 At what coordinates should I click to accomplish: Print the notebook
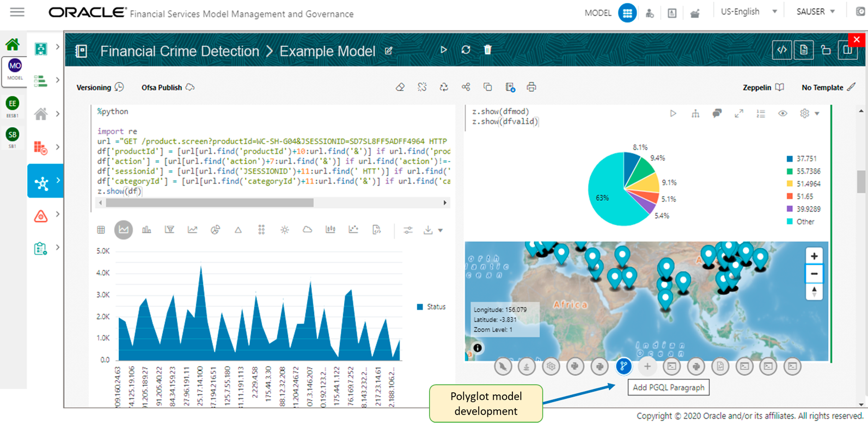point(531,87)
